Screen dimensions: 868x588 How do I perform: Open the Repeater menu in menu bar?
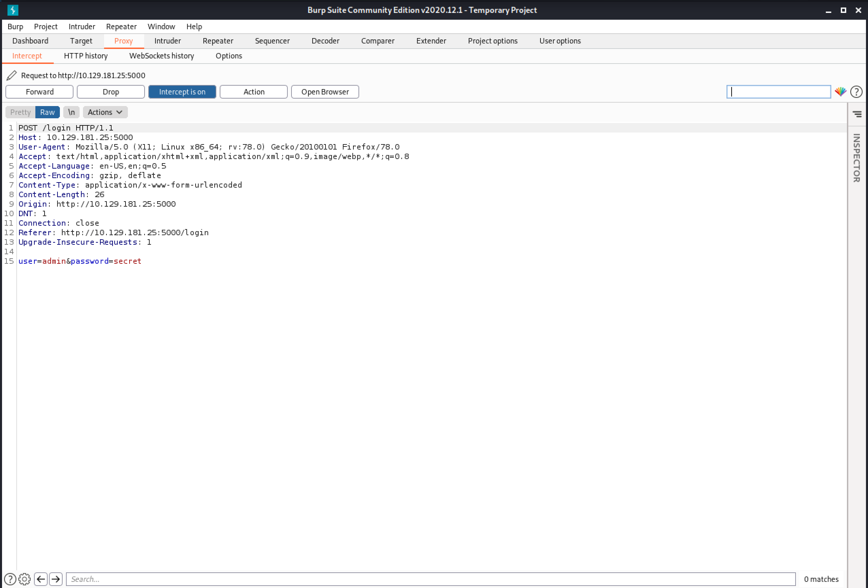(121, 27)
